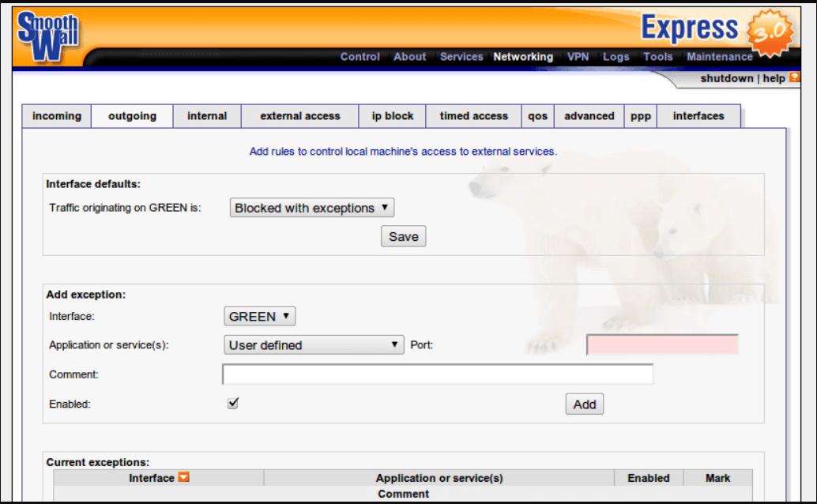Click the Add button
The height and width of the screenshot is (504, 817).
pyautogui.click(x=585, y=404)
